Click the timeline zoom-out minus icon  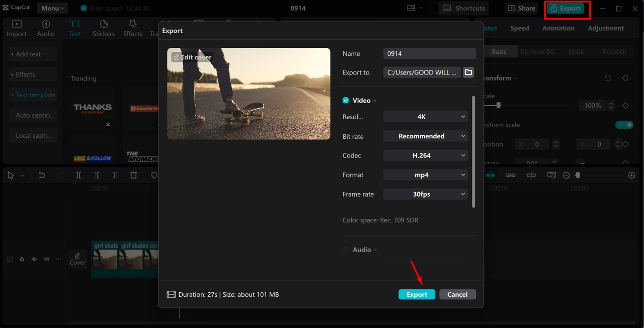(567, 175)
